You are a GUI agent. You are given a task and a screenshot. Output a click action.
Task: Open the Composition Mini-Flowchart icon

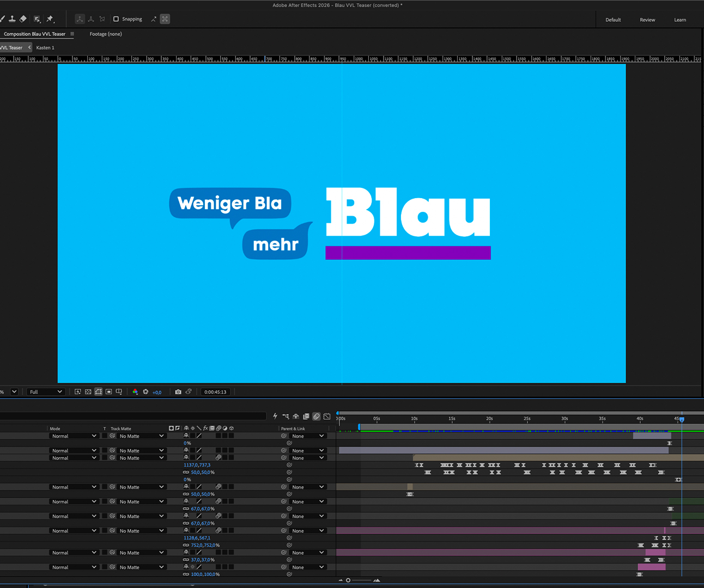(x=286, y=416)
